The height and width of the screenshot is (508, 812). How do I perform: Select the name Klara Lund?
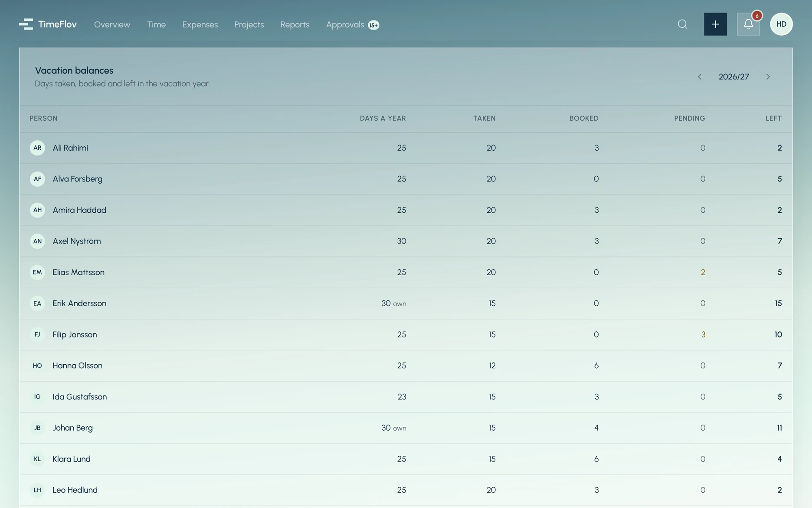(72, 459)
